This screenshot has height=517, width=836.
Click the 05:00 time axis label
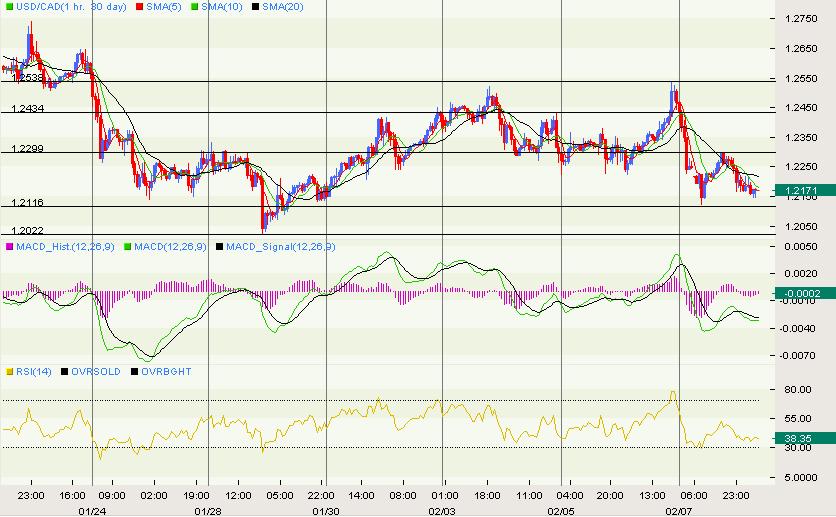coord(280,496)
